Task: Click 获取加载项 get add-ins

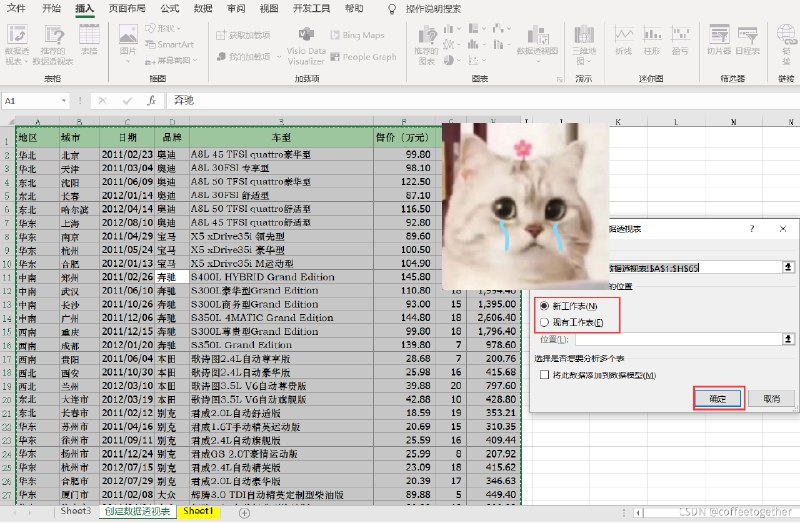Action: pos(243,35)
